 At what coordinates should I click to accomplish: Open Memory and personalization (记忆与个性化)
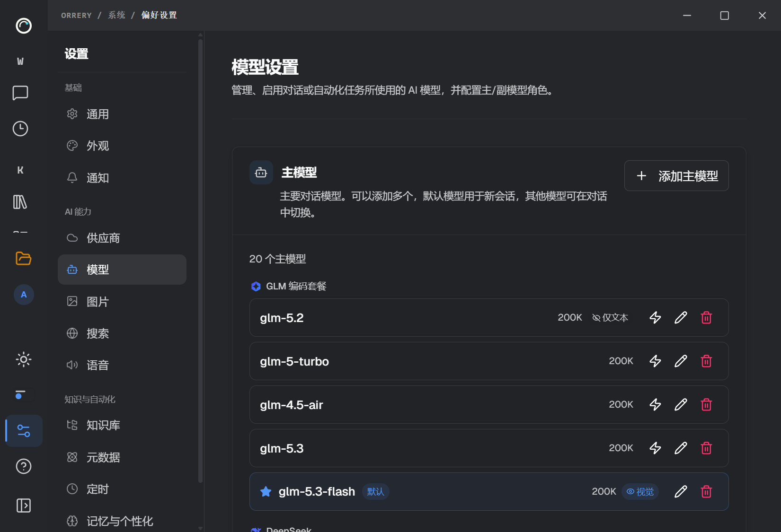click(x=122, y=521)
